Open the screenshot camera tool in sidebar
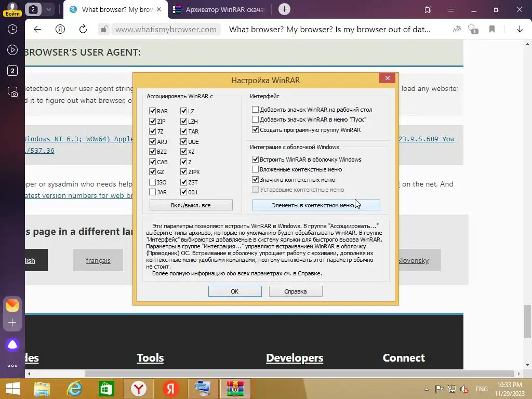The height and width of the screenshot is (399, 532). (12, 92)
